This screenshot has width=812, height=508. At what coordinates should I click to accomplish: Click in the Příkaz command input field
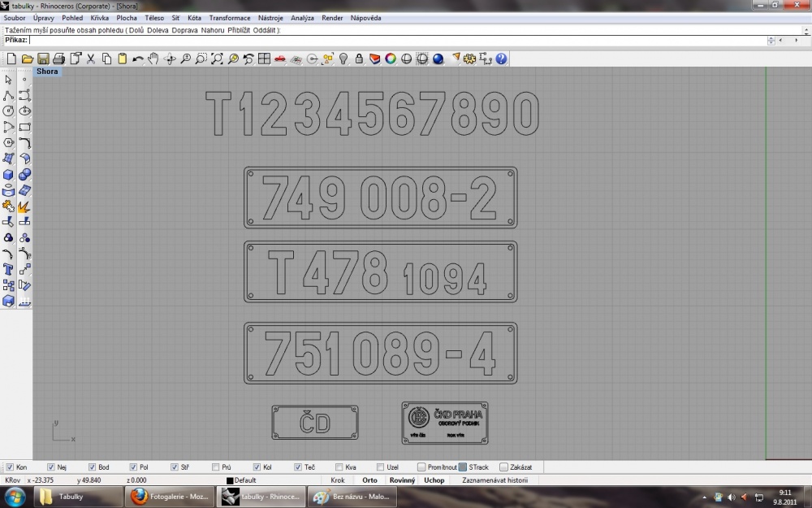398,40
